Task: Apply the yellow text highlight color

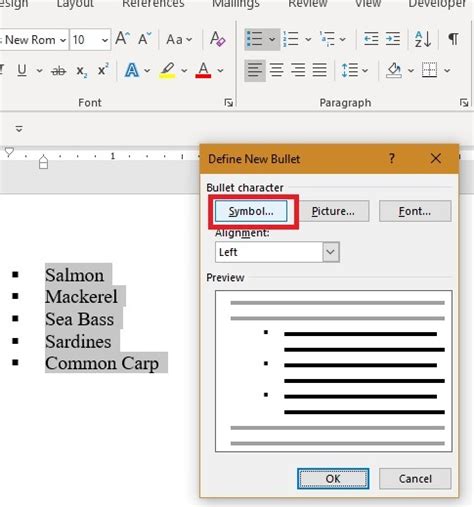Action: click(168, 70)
